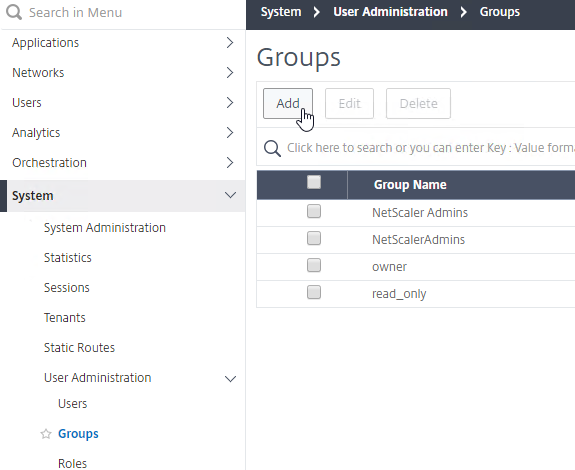The width and height of the screenshot is (575, 470).
Task: Favorite Groups with the star icon
Action: pos(46,434)
